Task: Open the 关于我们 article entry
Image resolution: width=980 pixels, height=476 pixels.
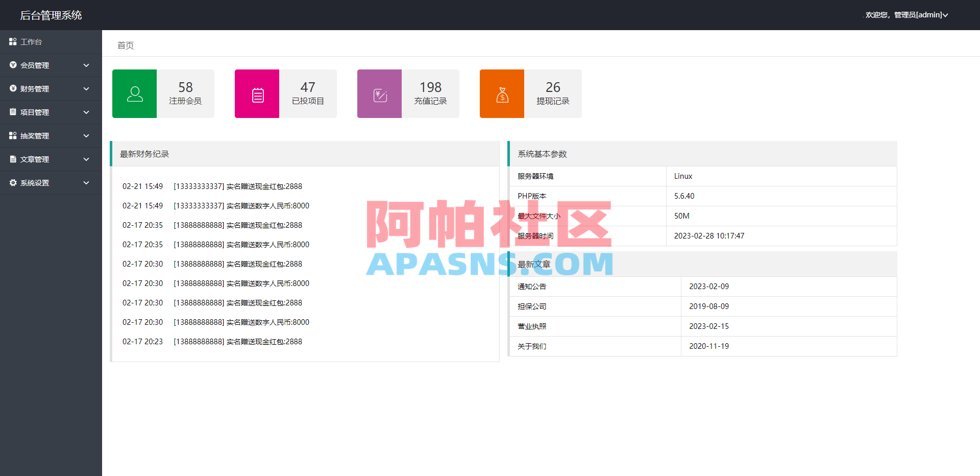Action: (531, 346)
